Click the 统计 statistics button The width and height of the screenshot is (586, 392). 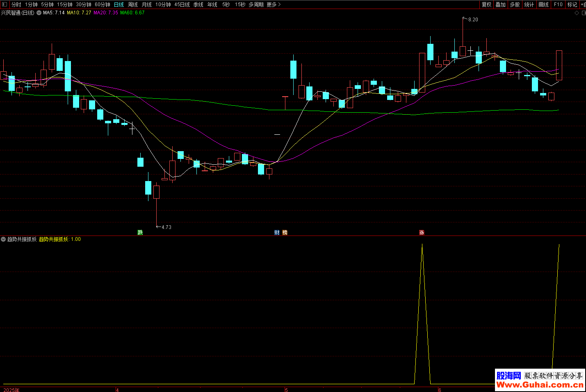[x=529, y=5]
